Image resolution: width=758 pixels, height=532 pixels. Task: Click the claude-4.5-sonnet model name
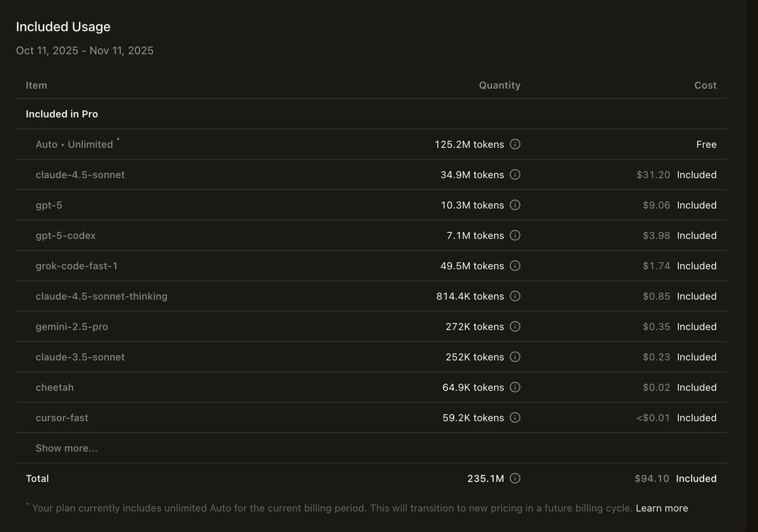(x=80, y=175)
